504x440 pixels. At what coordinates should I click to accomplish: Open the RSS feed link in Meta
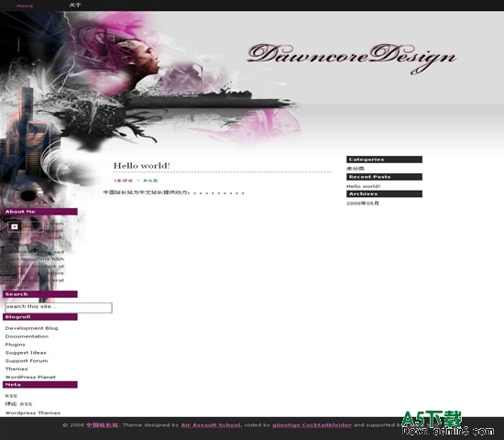(x=11, y=396)
